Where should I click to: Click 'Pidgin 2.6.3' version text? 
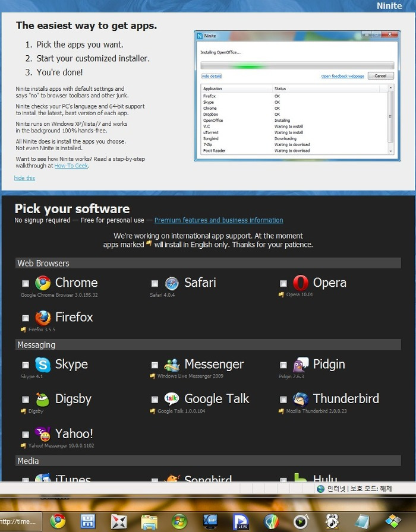pyautogui.click(x=291, y=376)
